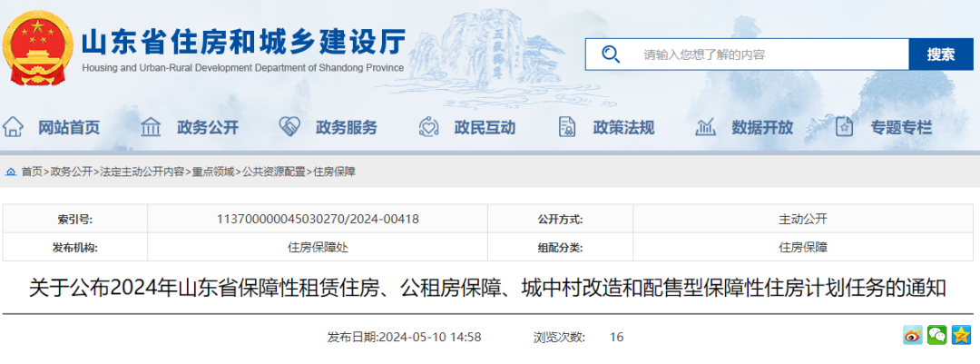Click the chart icon beside 数据开放
This screenshot has height=364, width=980.
click(x=705, y=127)
